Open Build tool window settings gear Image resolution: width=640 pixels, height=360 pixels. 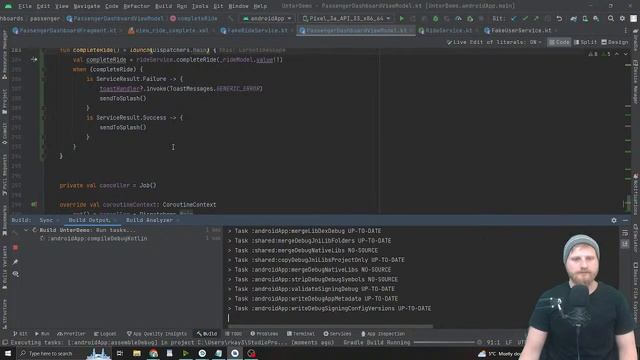(614, 220)
